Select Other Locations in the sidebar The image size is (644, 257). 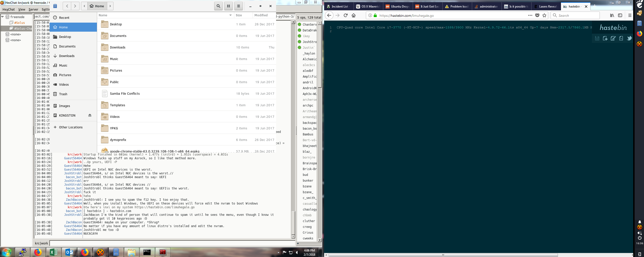point(73,127)
